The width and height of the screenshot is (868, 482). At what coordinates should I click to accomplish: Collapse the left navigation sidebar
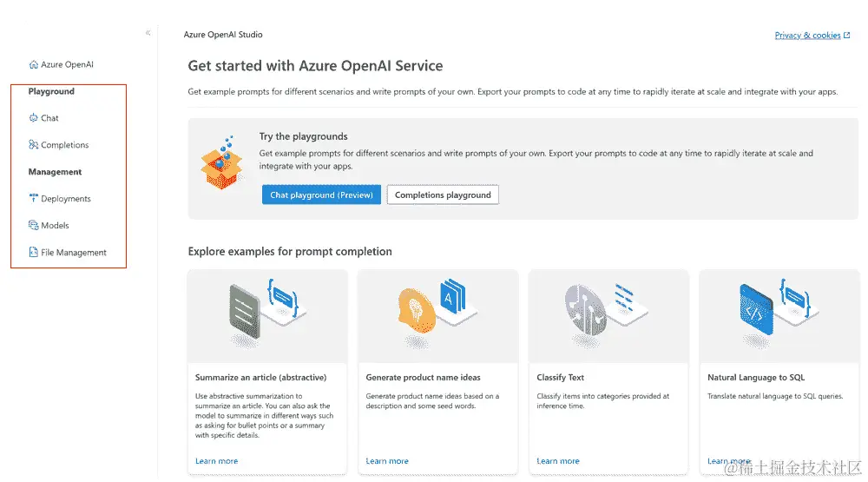coord(148,33)
